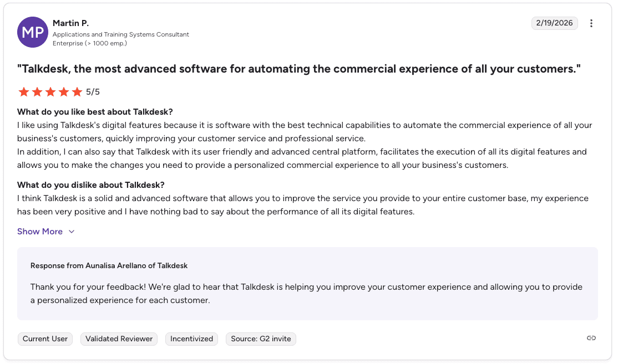Open Martin P. reviewer profile name
The width and height of the screenshot is (618, 364).
point(70,23)
